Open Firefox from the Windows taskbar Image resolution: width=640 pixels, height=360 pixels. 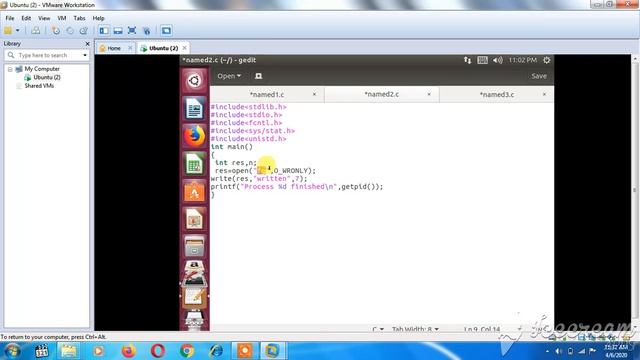point(128,351)
